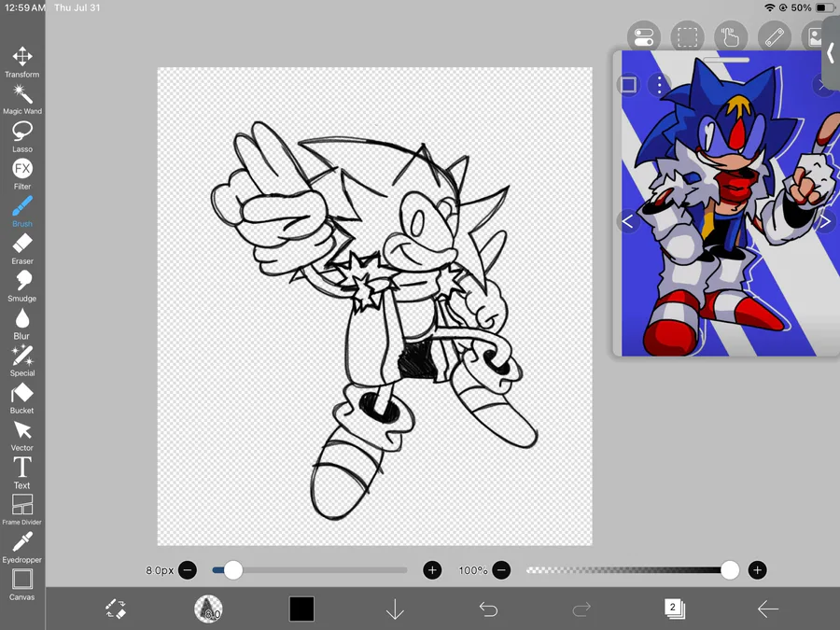This screenshot has width=840, height=630.
Task: Select the Lasso tool
Action: pyautogui.click(x=22, y=137)
